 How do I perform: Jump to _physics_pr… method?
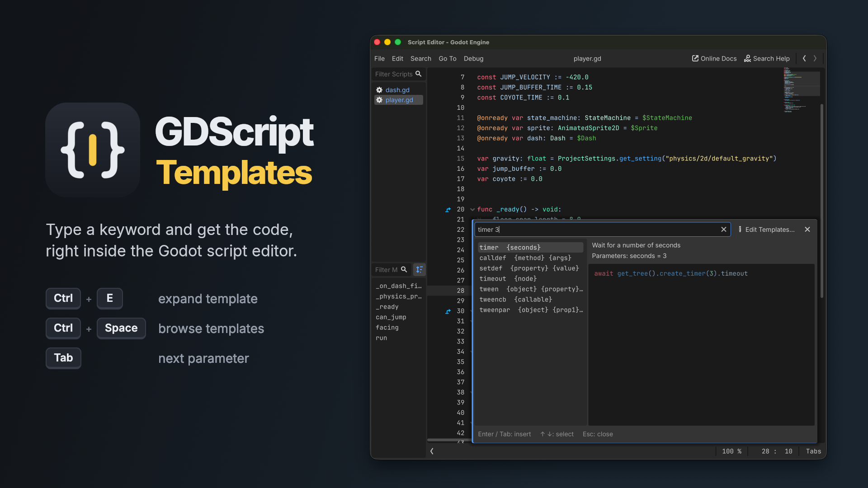(398, 296)
